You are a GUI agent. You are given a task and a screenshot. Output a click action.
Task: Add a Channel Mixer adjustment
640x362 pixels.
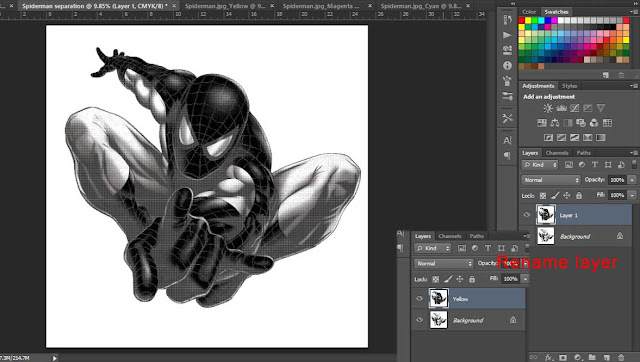coord(594,123)
